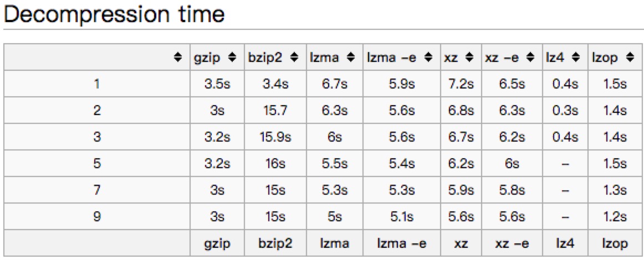Click the xz -e footer cell
The height and width of the screenshot is (260, 644).
pyautogui.click(x=511, y=243)
